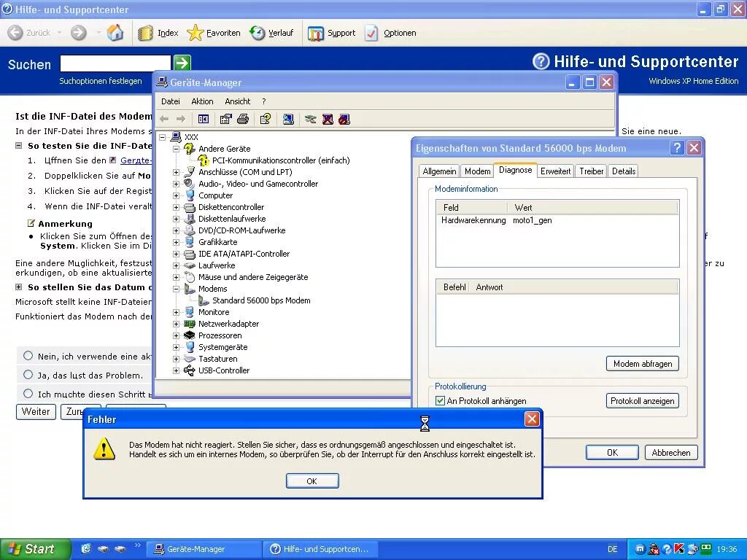Collapse the XXX computer root node
The height and width of the screenshot is (560, 747).
(x=163, y=137)
